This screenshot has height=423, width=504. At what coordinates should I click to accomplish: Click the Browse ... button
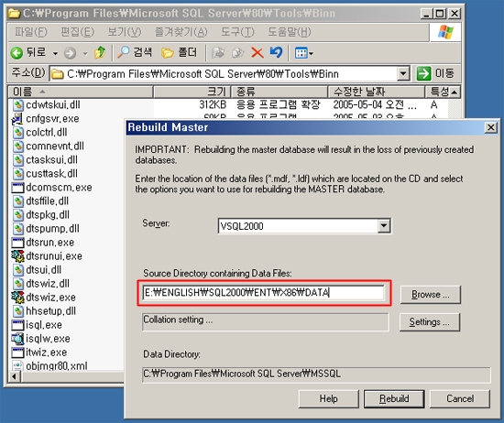(431, 295)
